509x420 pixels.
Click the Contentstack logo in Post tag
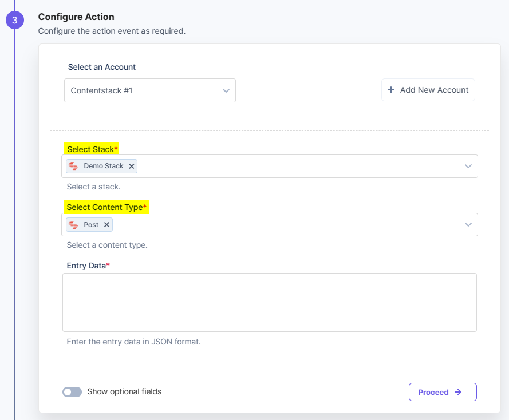click(x=73, y=224)
